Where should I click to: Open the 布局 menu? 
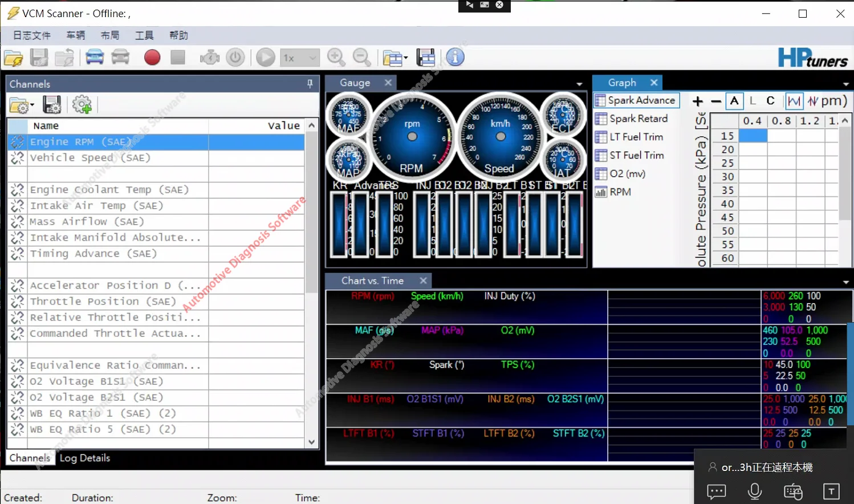click(x=110, y=35)
